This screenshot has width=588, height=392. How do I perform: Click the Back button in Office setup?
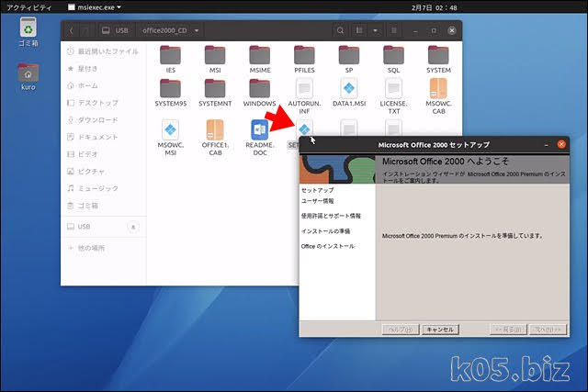point(508,330)
